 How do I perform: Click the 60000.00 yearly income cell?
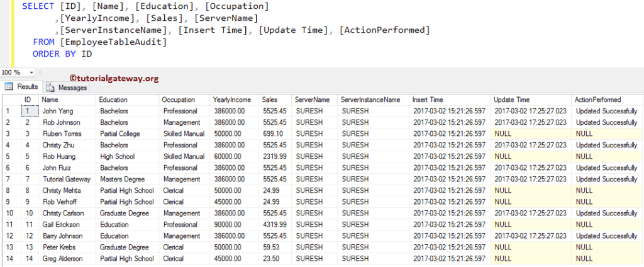(235, 156)
